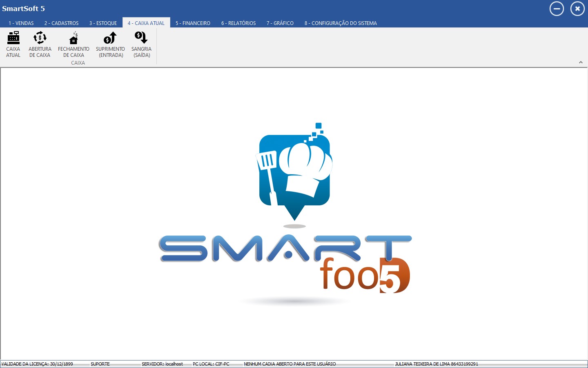Screen dimensions: 588x368
Task: Open 8 - Configuração do Sistema tab
Action: pos(341,23)
